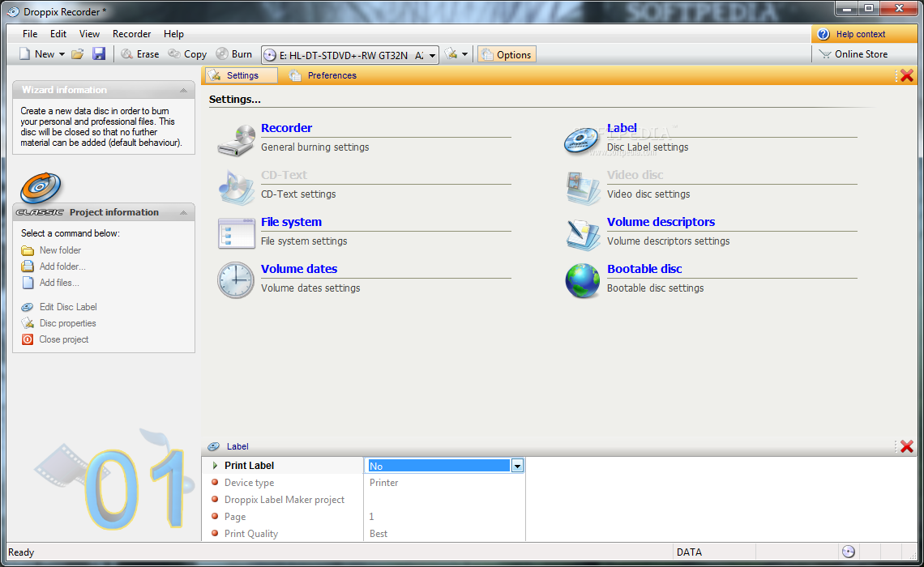924x567 pixels.
Task: Close the Label properties pane
Action: [907, 446]
